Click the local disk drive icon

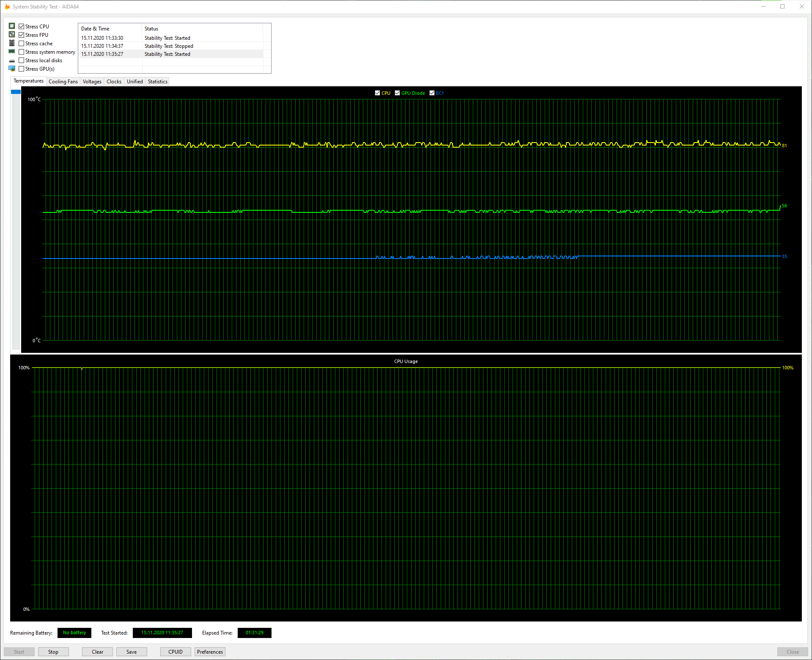tap(12, 61)
